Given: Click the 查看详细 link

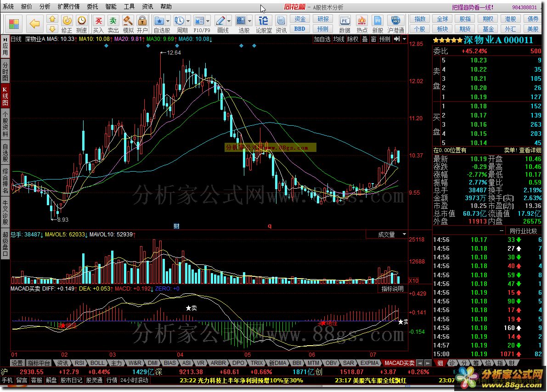Looking at the screenshot, I should point(530,150).
